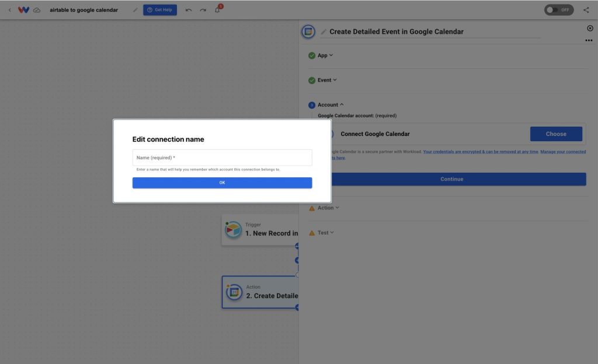Expand the Test section
Image resolution: width=598 pixels, height=364 pixels.
(326, 233)
